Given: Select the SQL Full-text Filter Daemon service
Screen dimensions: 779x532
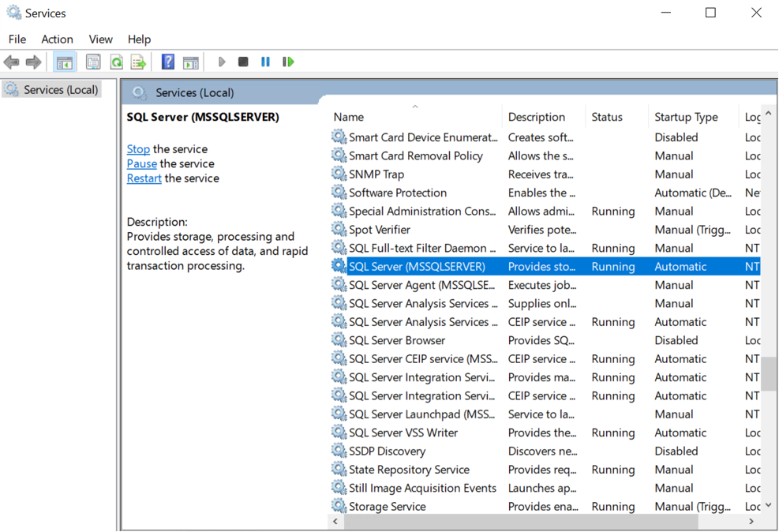Looking at the screenshot, I should [545, 248].
